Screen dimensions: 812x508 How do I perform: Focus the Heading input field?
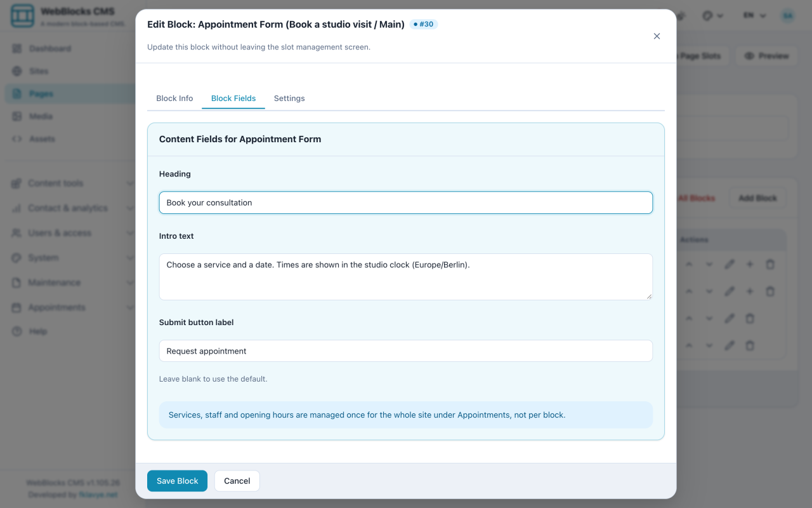tap(406, 203)
